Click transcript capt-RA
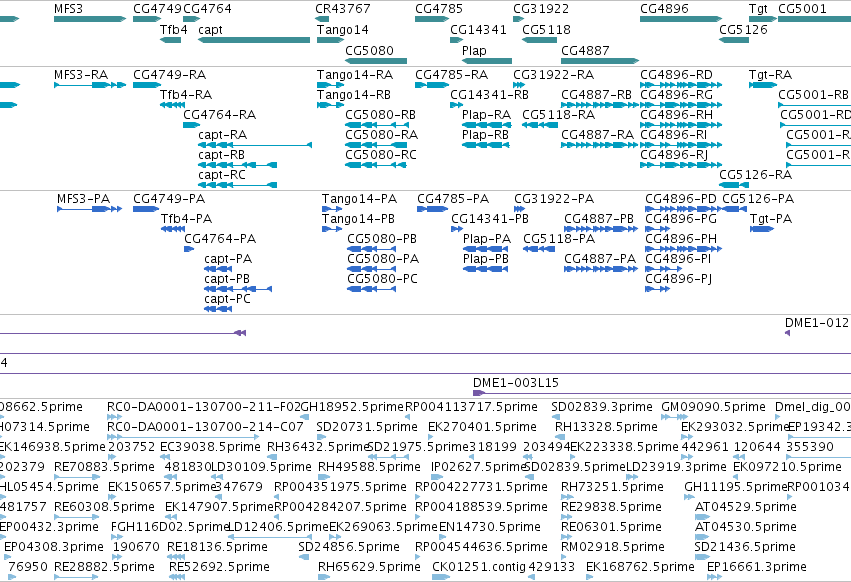The width and height of the screenshot is (851, 582). tap(255, 145)
